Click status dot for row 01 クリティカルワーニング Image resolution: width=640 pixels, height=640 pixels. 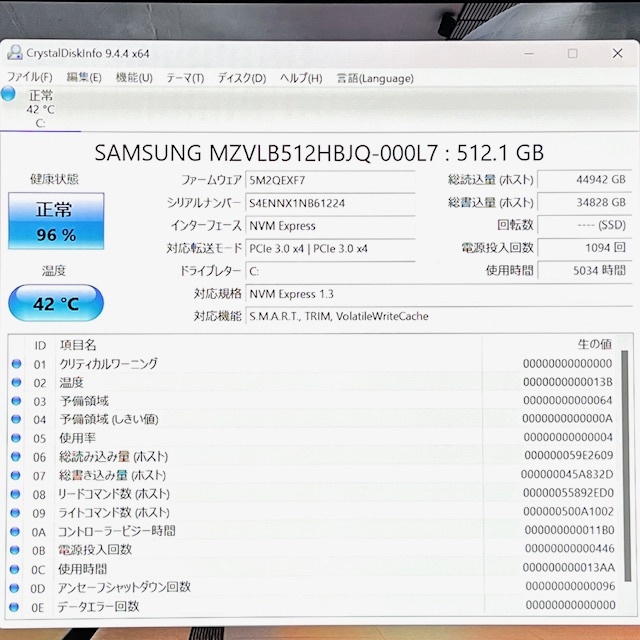point(16,364)
